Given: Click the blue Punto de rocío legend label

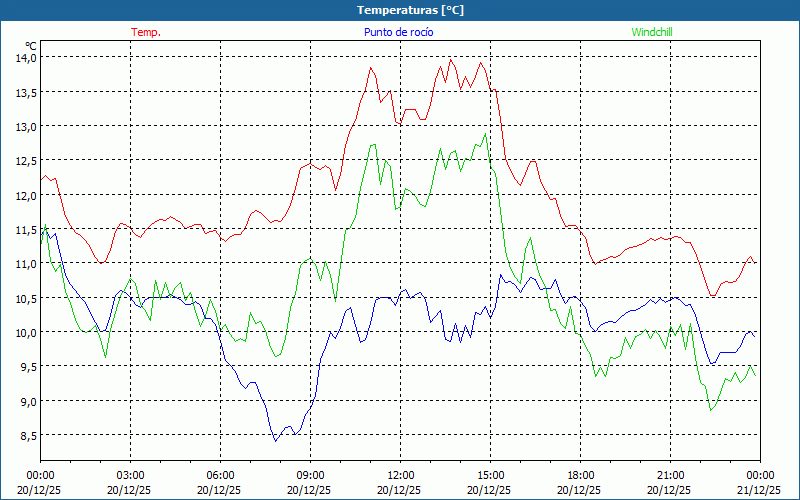Looking at the screenshot, I should pos(398,32).
